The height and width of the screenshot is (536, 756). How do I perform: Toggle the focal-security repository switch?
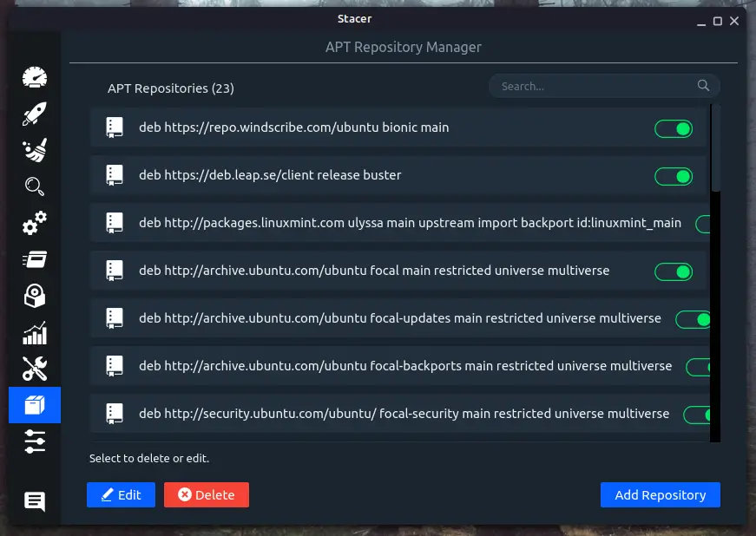point(697,415)
